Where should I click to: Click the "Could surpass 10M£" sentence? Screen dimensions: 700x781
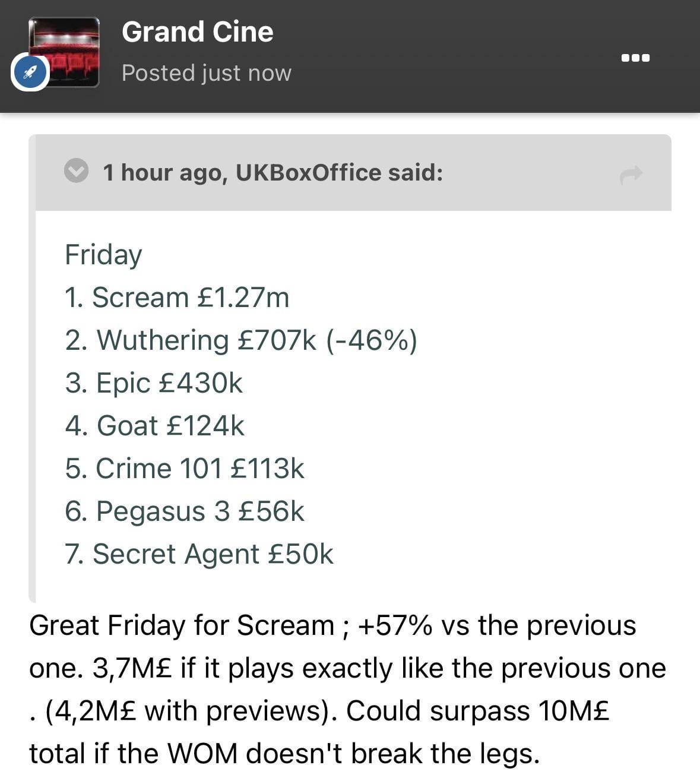pos(477,711)
